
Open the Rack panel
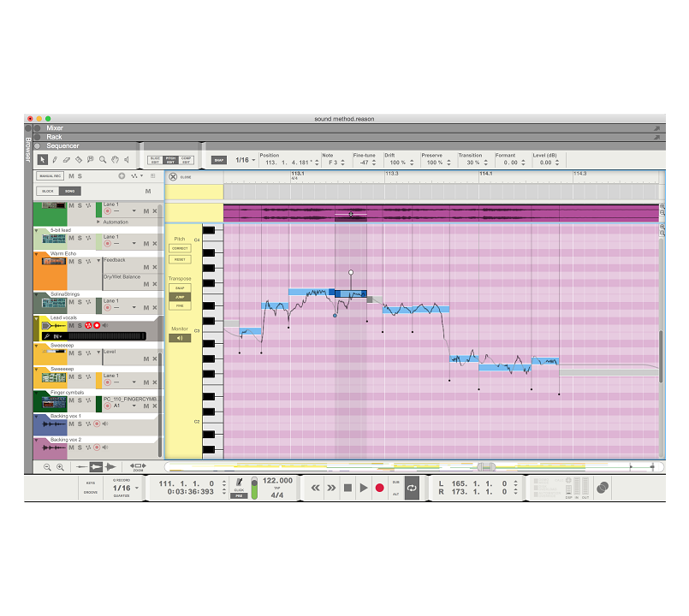[x=54, y=137]
